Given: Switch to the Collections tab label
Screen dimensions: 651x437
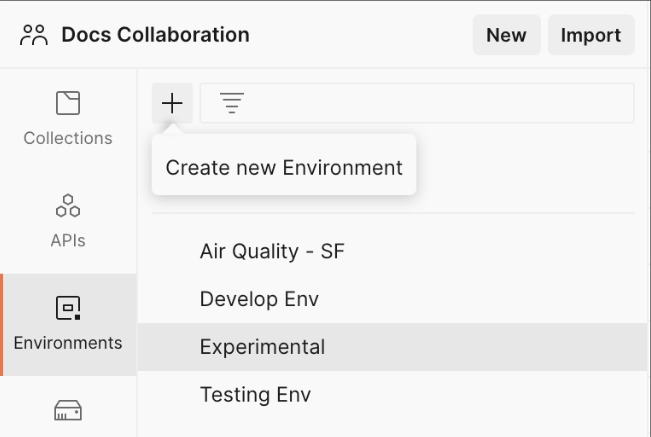Looking at the screenshot, I should [68, 138].
